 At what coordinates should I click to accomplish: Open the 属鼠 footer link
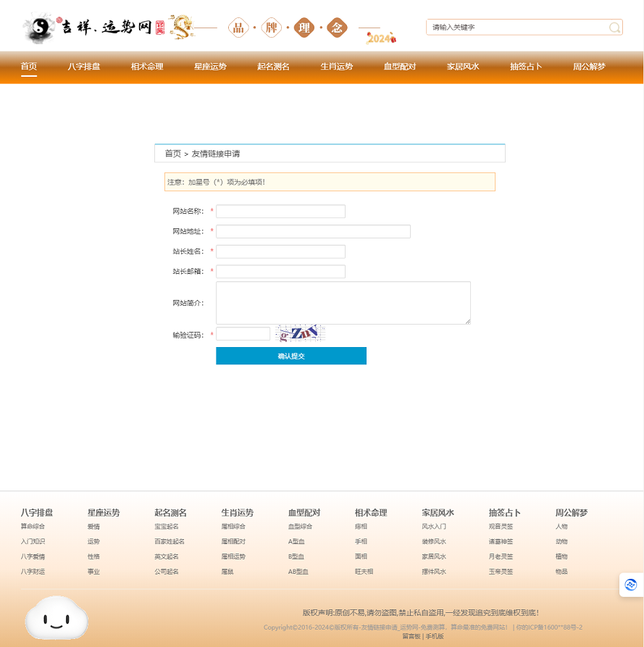tap(227, 572)
